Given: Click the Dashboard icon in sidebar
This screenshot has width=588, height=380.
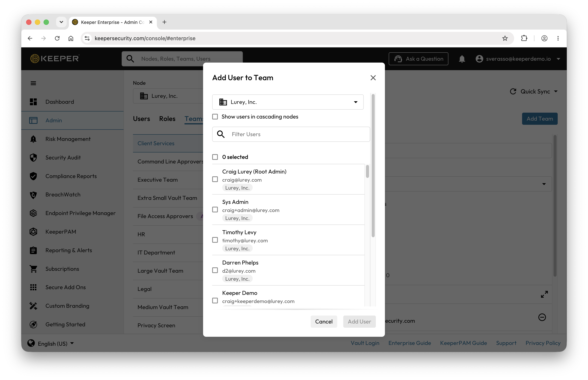Looking at the screenshot, I should [x=33, y=102].
